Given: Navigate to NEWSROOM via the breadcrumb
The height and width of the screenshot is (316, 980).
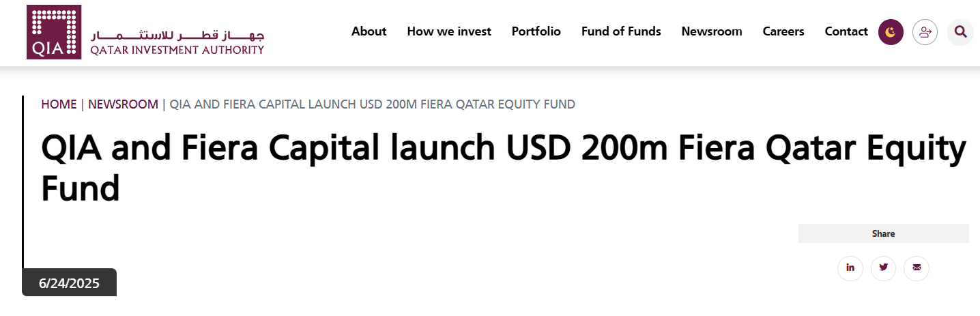Looking at the screenshot, I should (123, 104).
